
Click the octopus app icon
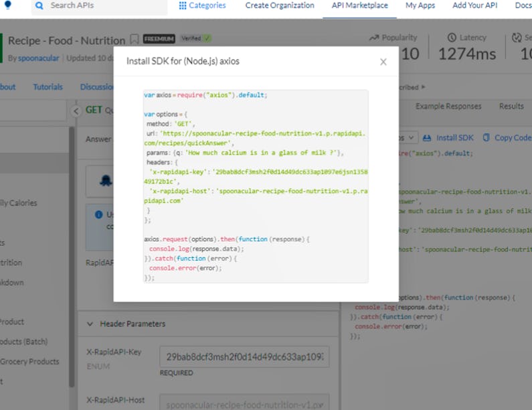[x=106, y=180]
